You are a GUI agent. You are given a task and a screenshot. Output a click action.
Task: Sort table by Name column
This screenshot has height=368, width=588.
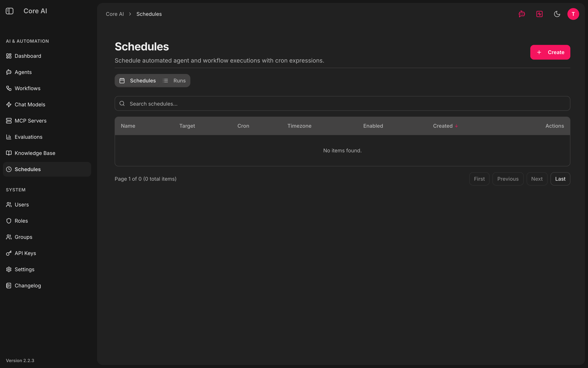[x=128, y=126]
